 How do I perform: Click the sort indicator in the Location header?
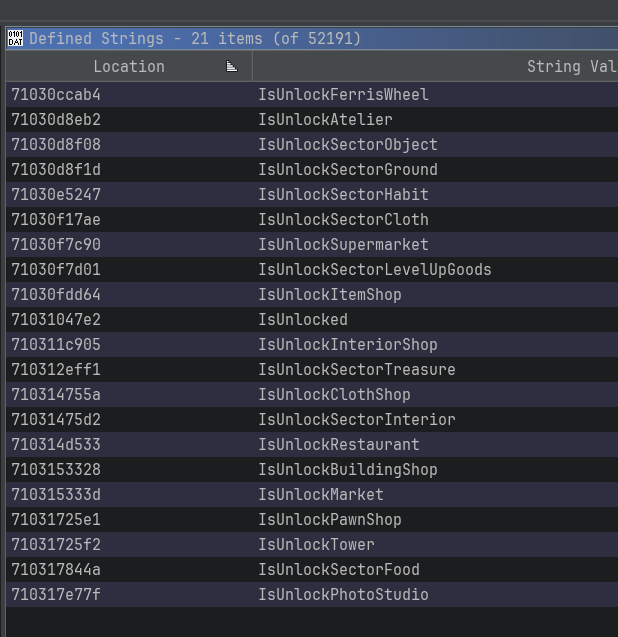[232, 66]
